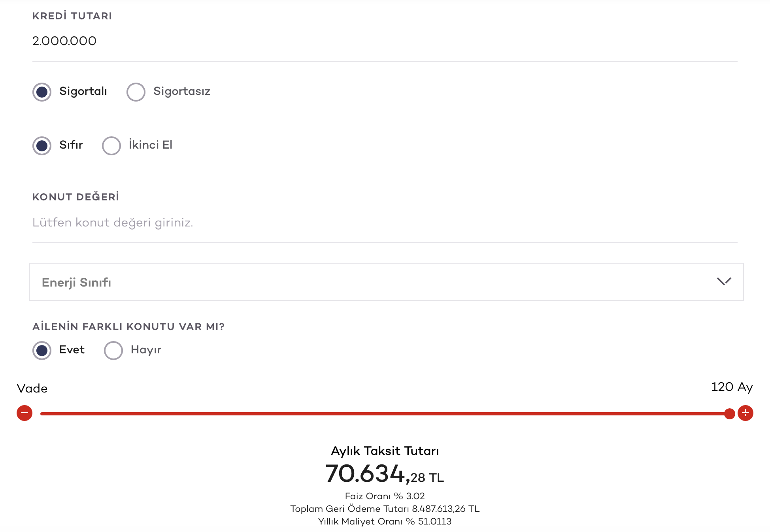The image size is (770, 532).
Task: Select the Sigortalı radio option
Action: [x=42, y=92]
